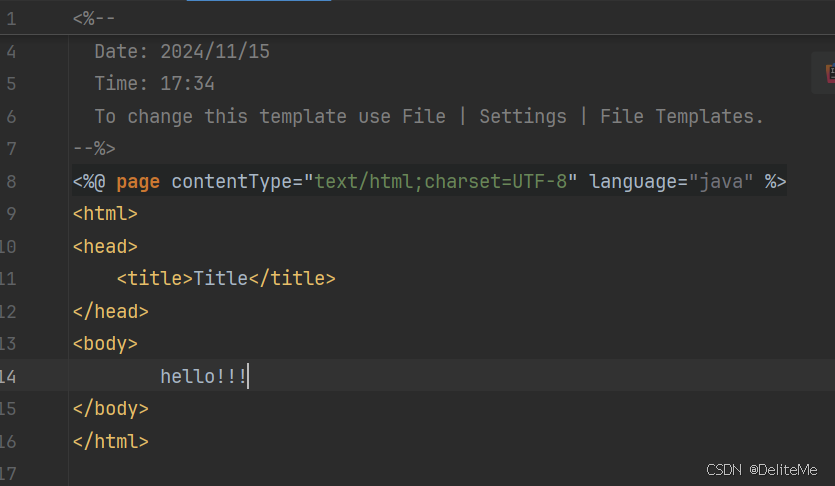This screenshot has height=486, width=835.
Task: Click the closing body tag
Action: tap(111, 409)
